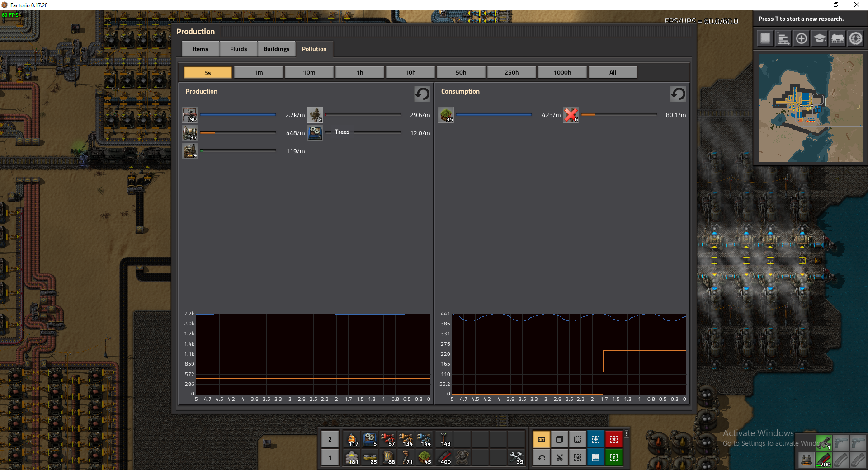The image size is (868, 470).
Task: Pick the yellow inserter stack of 134
Action: coord(406,439)
